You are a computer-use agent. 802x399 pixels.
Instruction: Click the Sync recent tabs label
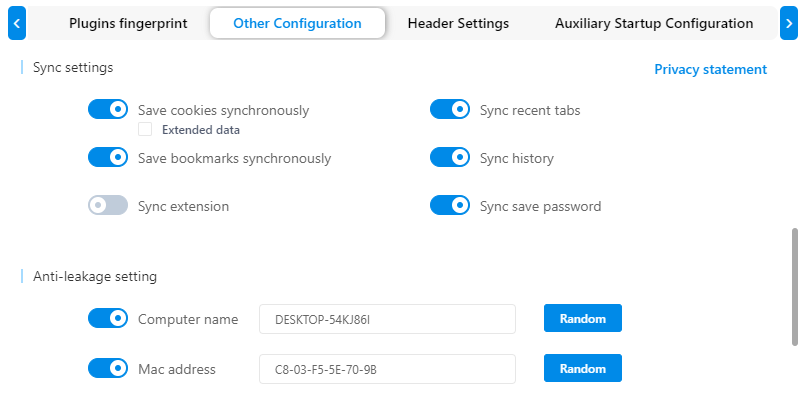click(x=530, y=110)
